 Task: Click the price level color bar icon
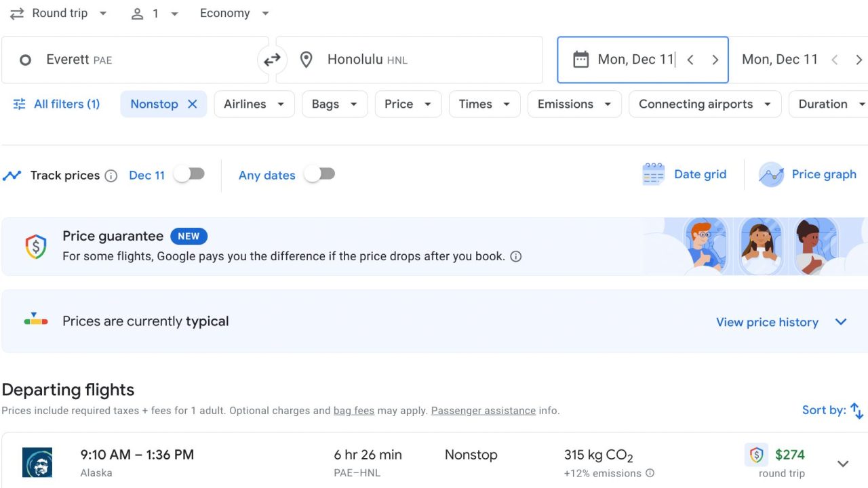tap(36, 320)
